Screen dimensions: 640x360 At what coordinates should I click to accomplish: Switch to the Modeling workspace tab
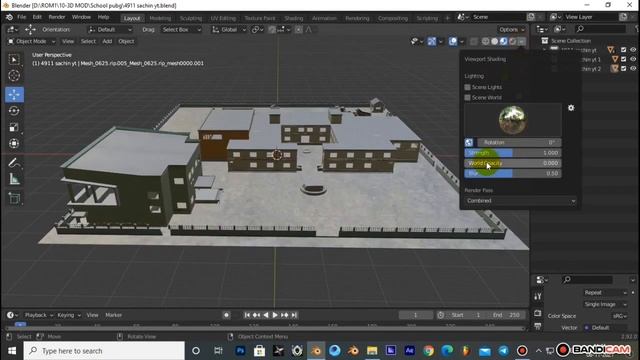pos(160,18)
